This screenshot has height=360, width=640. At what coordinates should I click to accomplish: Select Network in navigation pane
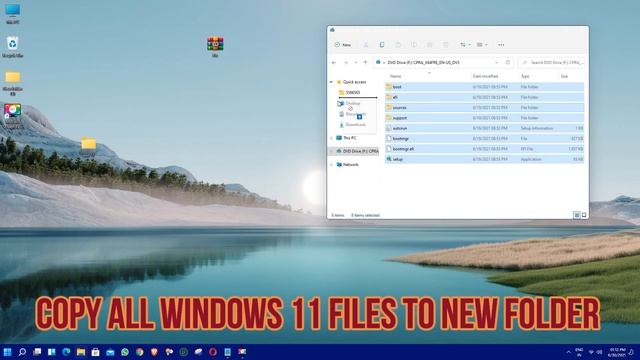click(x=347, y=164)
